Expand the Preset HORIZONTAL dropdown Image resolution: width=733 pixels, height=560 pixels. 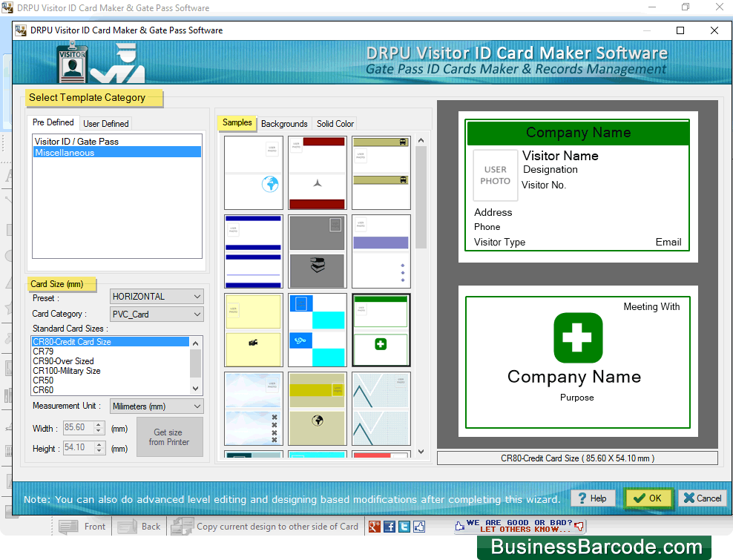coord(157,297)
